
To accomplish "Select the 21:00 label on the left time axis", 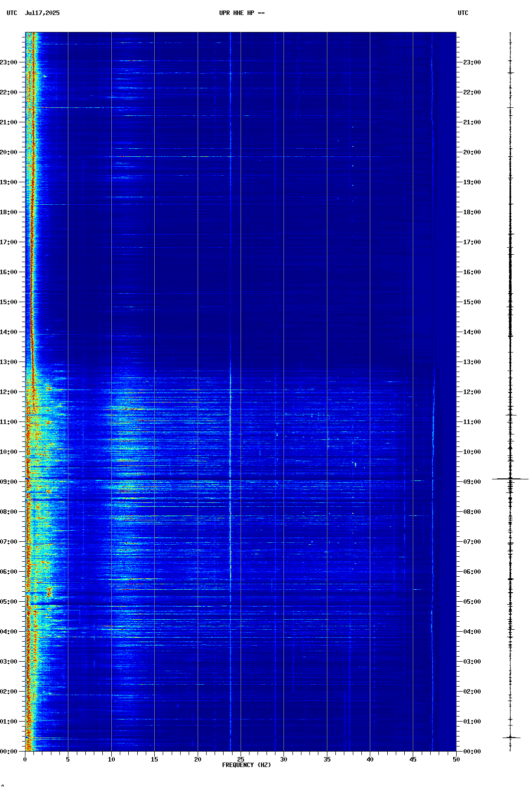I will point(8,122).
